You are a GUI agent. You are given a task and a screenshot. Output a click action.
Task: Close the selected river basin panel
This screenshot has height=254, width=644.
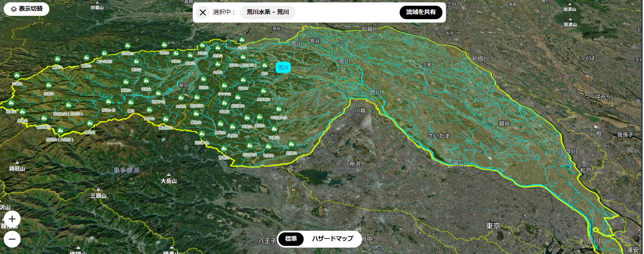(203, 12)
